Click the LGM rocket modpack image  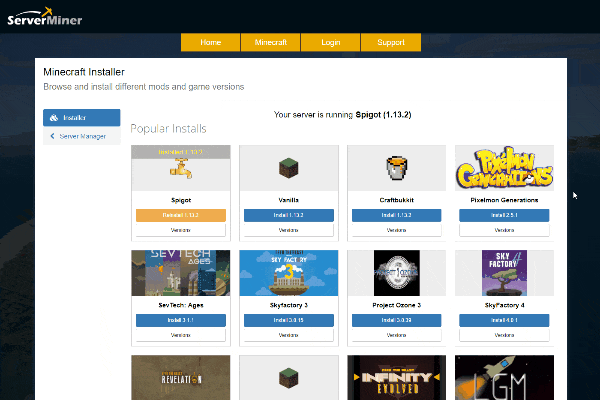(504, 378)
